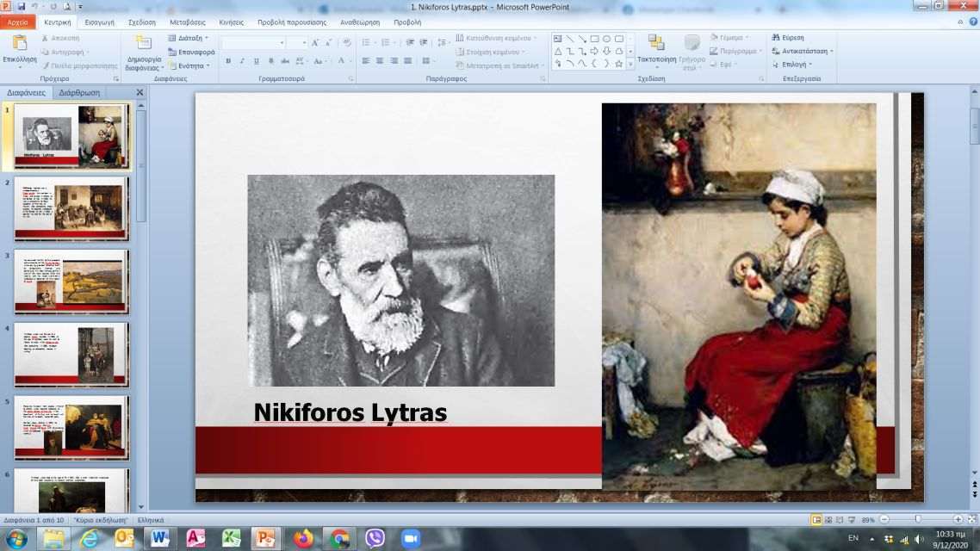Switch to the Review (Αναθεώρηση) tab
Image resolution: width=980 pixels, height=551 pixels.
360,22
